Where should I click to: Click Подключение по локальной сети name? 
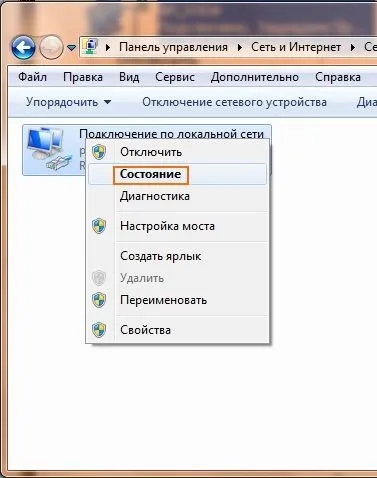[x=172, y=134]
